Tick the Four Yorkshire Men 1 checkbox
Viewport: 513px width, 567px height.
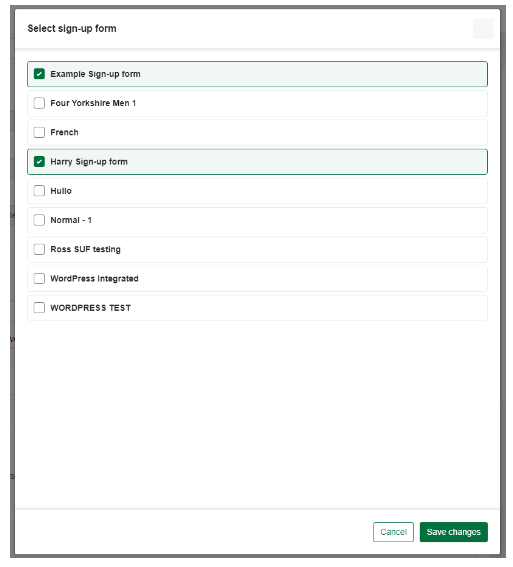click(39, 103)
